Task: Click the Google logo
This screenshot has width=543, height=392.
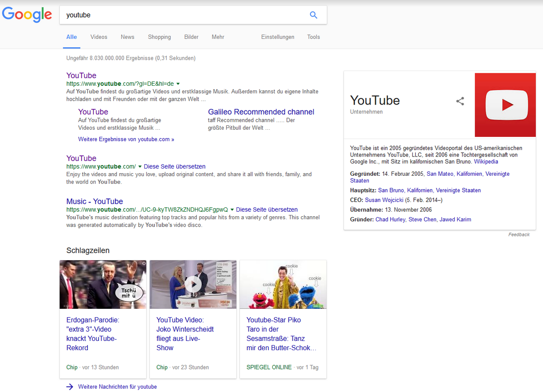Action: pyautogui.click(x=27, y=15)
